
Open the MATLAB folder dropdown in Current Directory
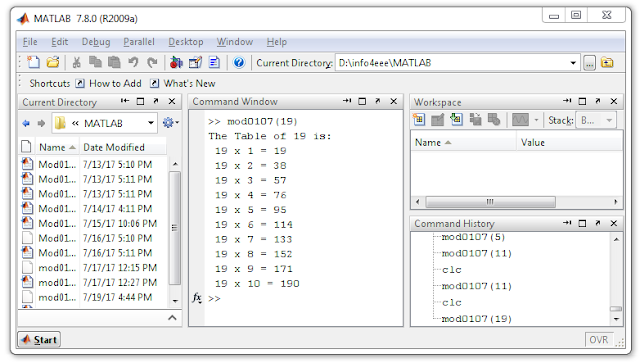point(151,123)
